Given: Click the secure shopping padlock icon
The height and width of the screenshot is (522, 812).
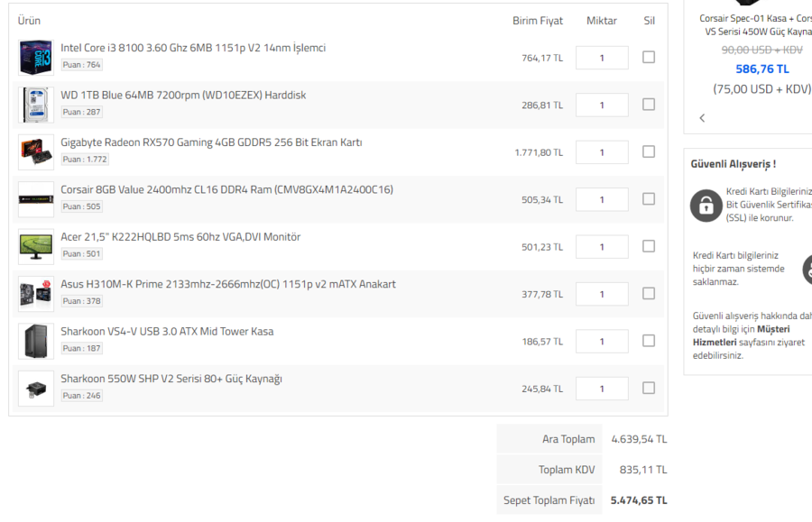Looking at the screenshot, I should (706, 205).
